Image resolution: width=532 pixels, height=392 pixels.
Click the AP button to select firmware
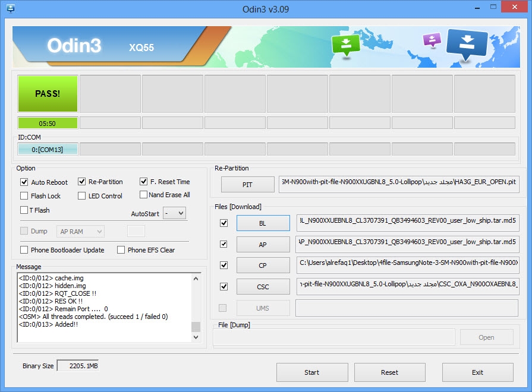click(x=263, y=245)
